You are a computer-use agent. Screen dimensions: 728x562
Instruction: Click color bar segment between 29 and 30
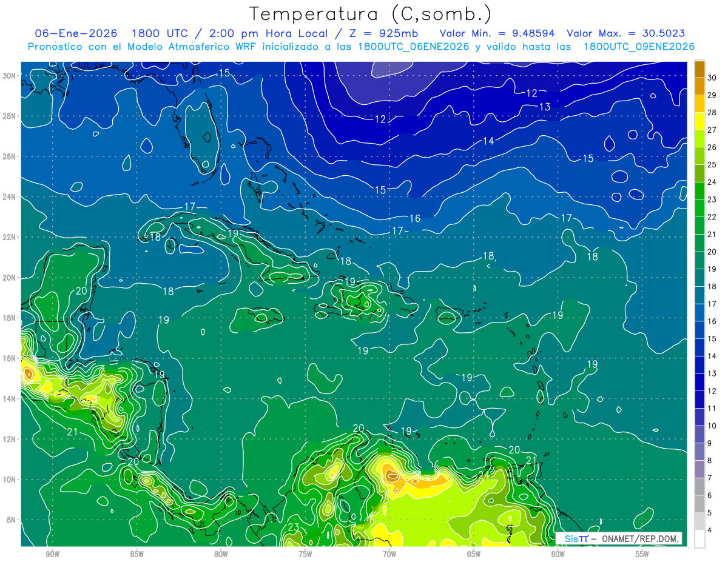tap(699, 87)
